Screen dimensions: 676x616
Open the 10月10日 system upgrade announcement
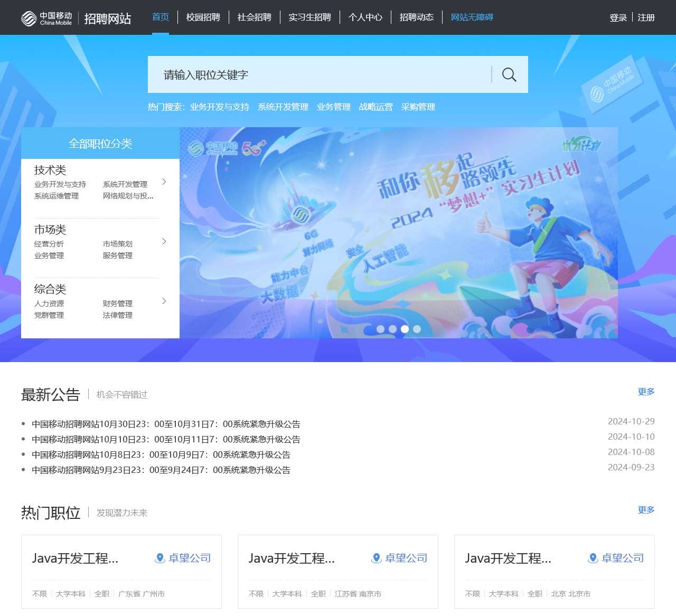click(166, 439)
